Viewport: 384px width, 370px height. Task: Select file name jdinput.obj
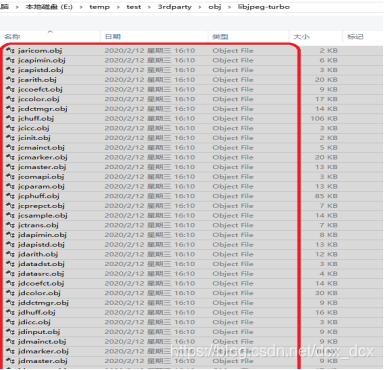point(39,332)
